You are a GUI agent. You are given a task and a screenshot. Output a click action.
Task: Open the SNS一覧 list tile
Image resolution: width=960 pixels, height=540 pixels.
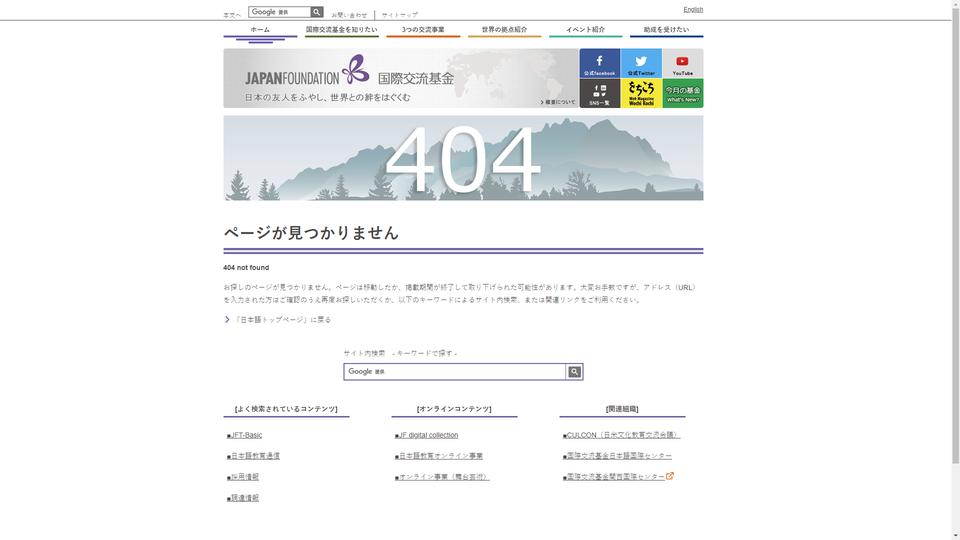[599, 93]
